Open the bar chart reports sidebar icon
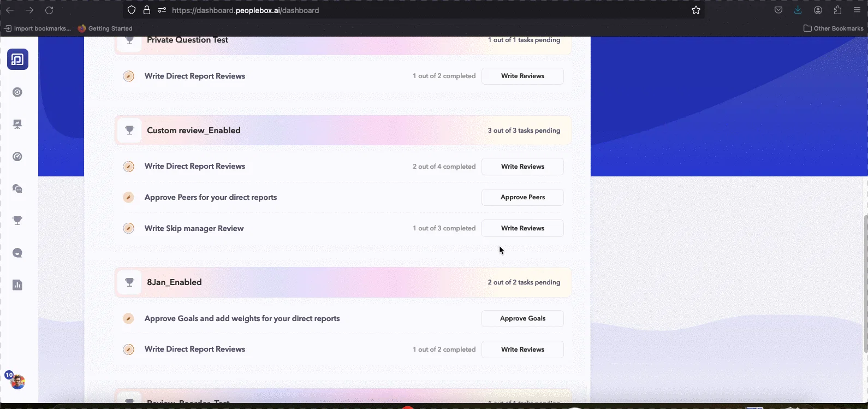The width and height of the screenshot is (868, 409). [x=17, y=285]
